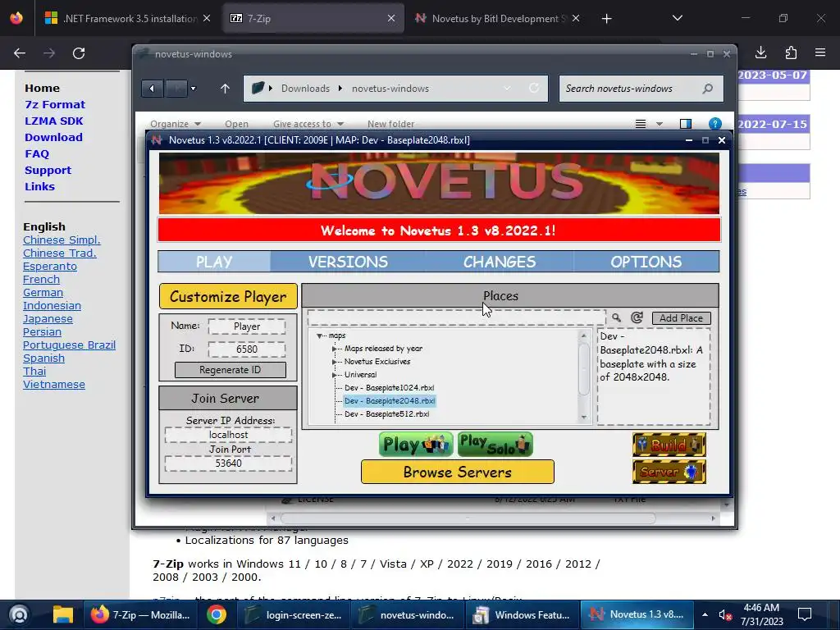
Task: Refresh the Places map list
Action: pos(637,317)
